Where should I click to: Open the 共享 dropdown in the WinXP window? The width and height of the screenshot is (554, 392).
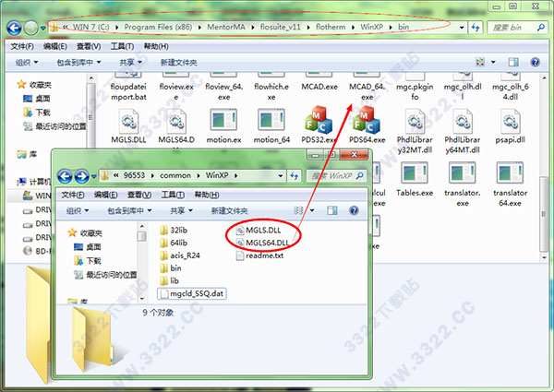tap(181, 210)
